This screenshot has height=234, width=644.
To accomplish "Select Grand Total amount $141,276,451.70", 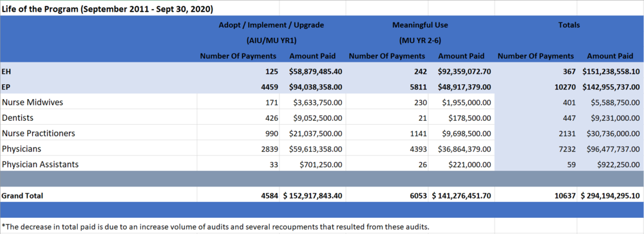I will tap(462, 196).
